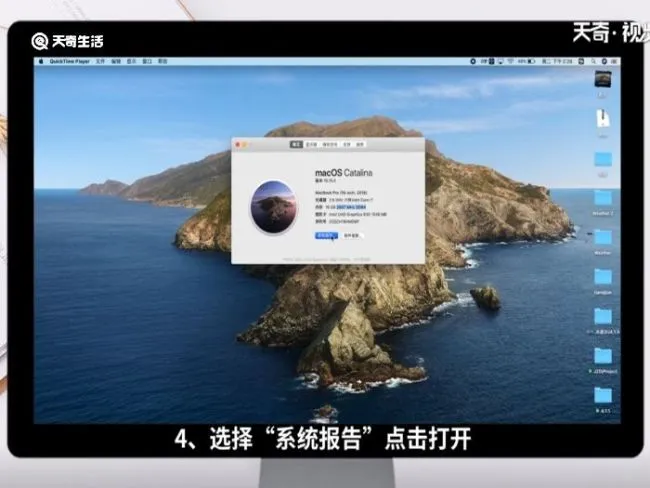Image resolution: width=650 pixels, height=488 pixels.
Task: Open the Apple menu
Action: pyautogui.click(x=41, y=61)
